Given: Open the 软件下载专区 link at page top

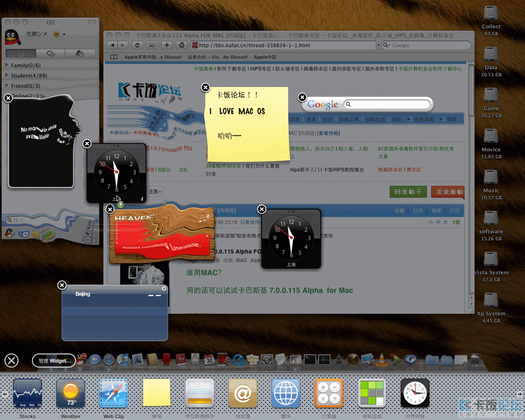Looking at the screenshot, I should [231, 69].
